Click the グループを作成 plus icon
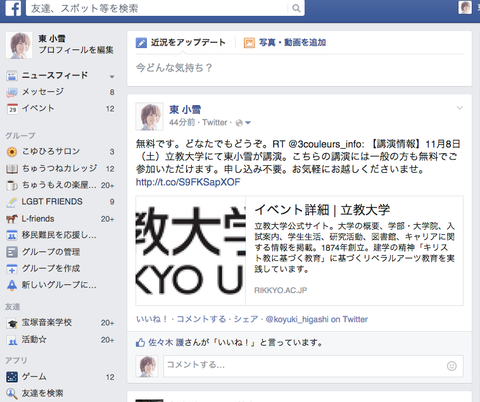 tap(12, 269)
